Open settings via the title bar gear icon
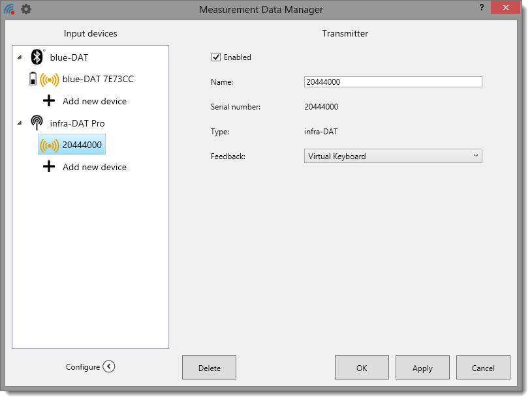This screenshot has width=532, height=401. pyautogui.click(x=26, y=9)
